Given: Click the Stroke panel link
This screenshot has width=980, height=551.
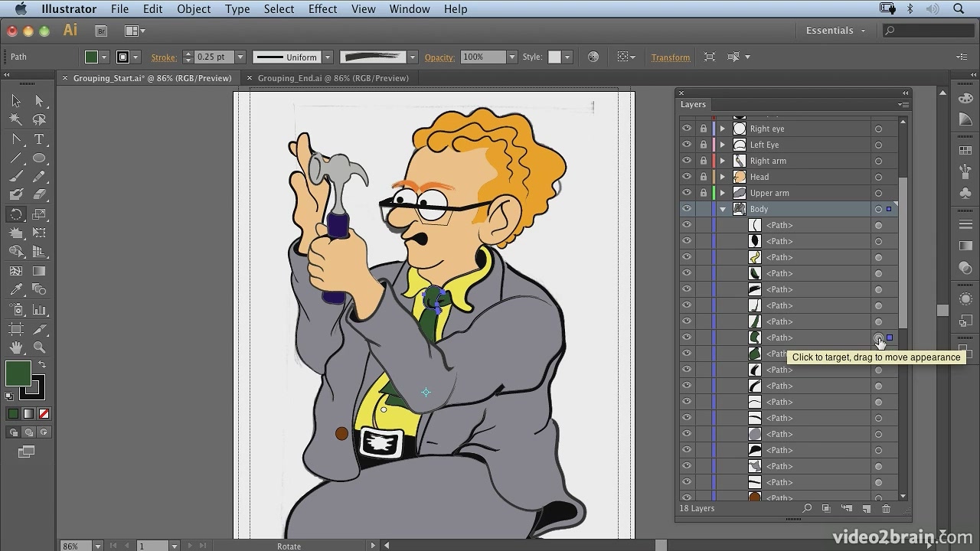Looking at the screenshot, I should coord(164,57).
